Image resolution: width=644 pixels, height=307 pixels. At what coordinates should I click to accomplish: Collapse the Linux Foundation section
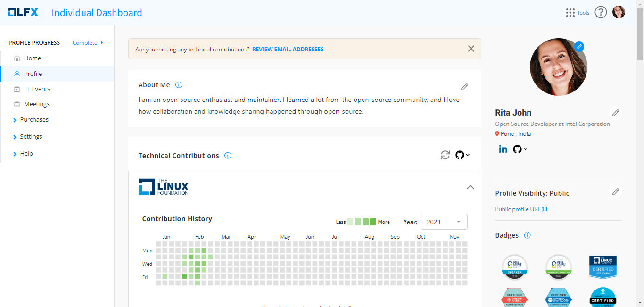(470, 187)
